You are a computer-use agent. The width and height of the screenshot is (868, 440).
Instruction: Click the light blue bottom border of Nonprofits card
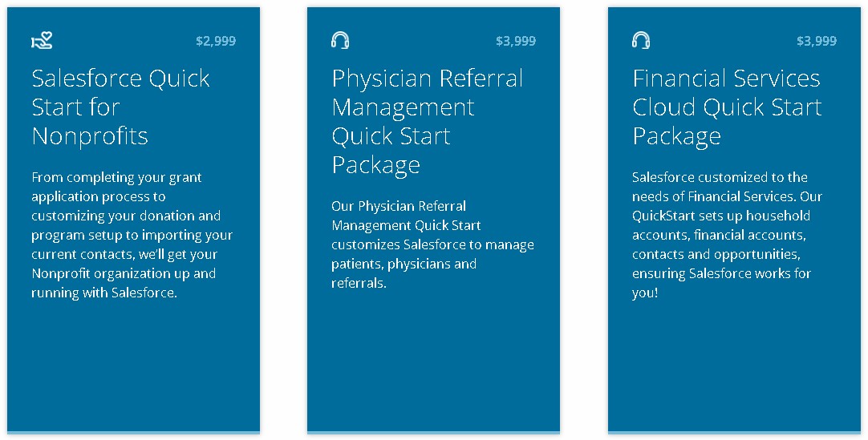pos(133,432)
